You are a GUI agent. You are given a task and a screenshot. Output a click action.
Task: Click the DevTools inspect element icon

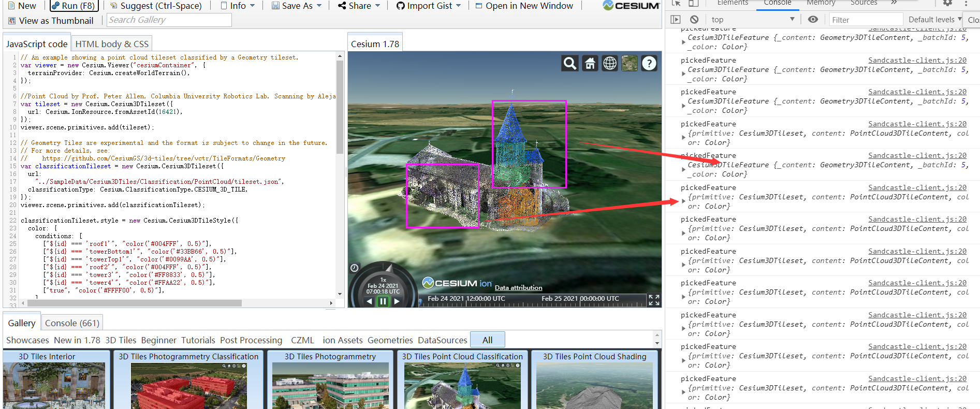(676, 3)
